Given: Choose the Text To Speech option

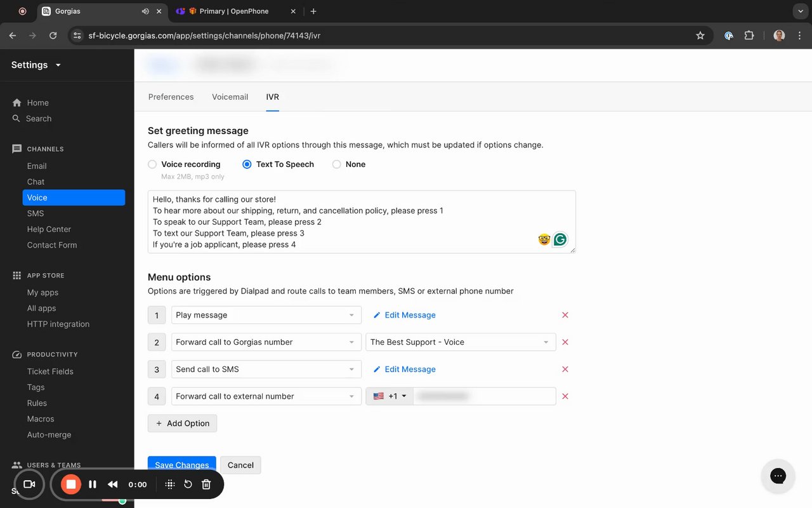Looking at the screenshot, I should coord(247,164).
